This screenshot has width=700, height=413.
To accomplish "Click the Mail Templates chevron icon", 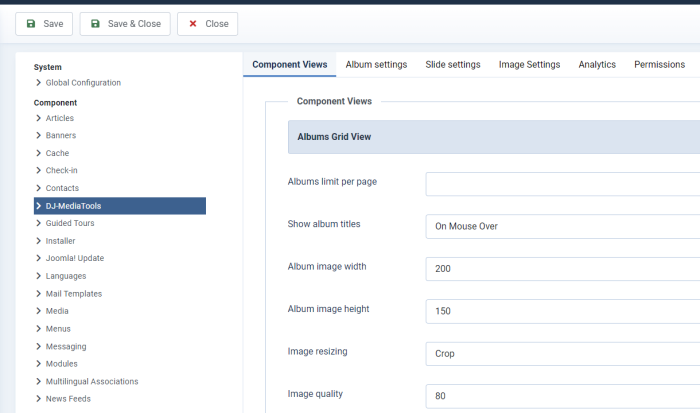I will (38, 293).
